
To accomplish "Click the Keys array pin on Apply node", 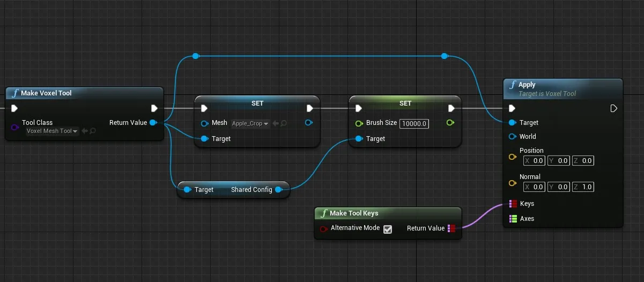I will pos(513,204).
